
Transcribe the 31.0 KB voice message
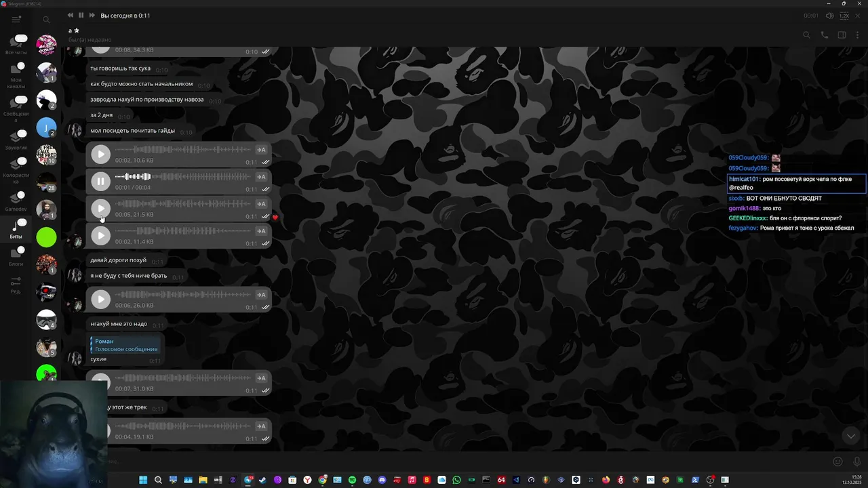point(261,378)
